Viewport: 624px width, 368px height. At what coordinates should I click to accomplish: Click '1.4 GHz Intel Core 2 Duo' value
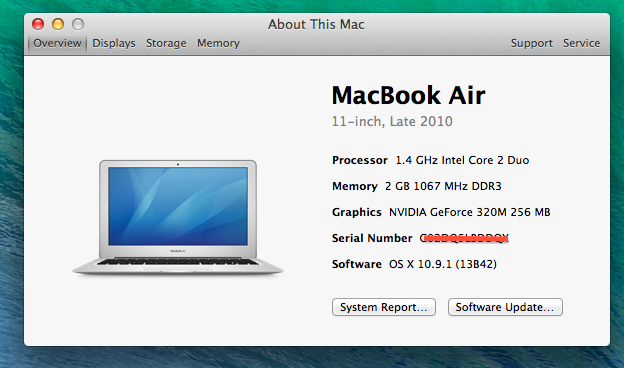(462, 160)
